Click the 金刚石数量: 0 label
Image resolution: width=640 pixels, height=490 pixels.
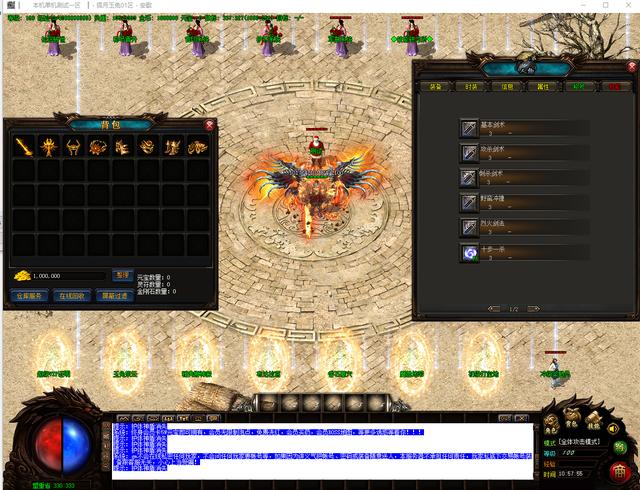click(157, 292)
